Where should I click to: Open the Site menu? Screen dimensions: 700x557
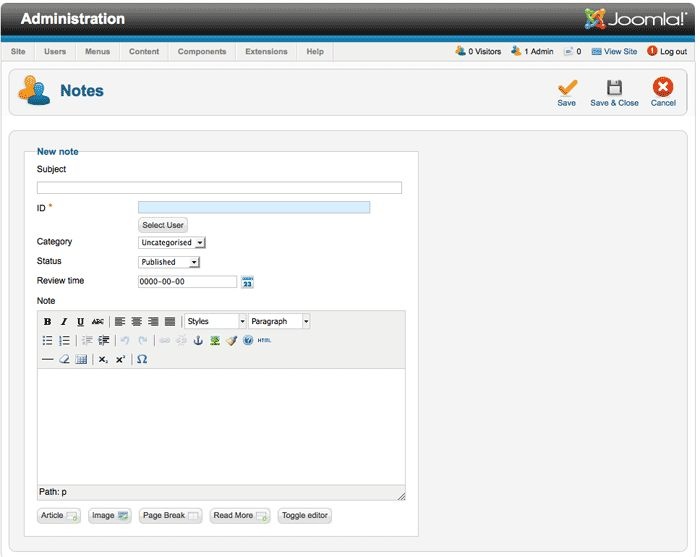tap(18, 51)
